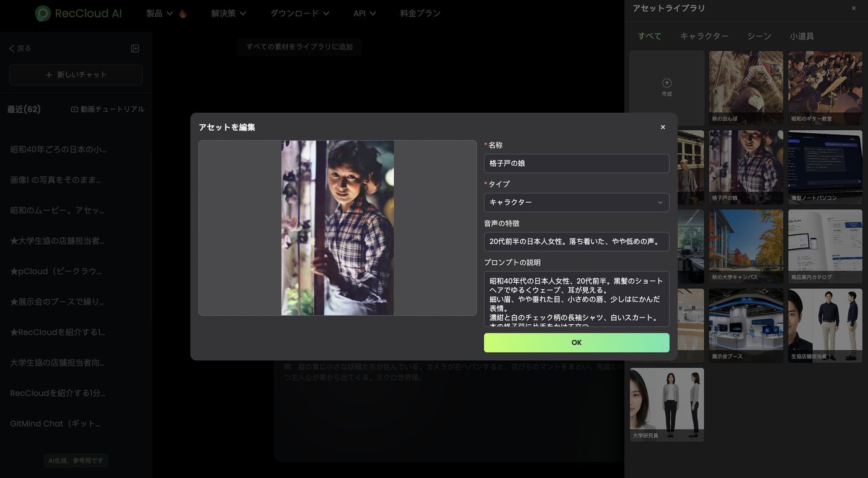Switch to the 小道具 tab
Image resolution: width=868 pixels, height=478 pixels.
point(802,36)
